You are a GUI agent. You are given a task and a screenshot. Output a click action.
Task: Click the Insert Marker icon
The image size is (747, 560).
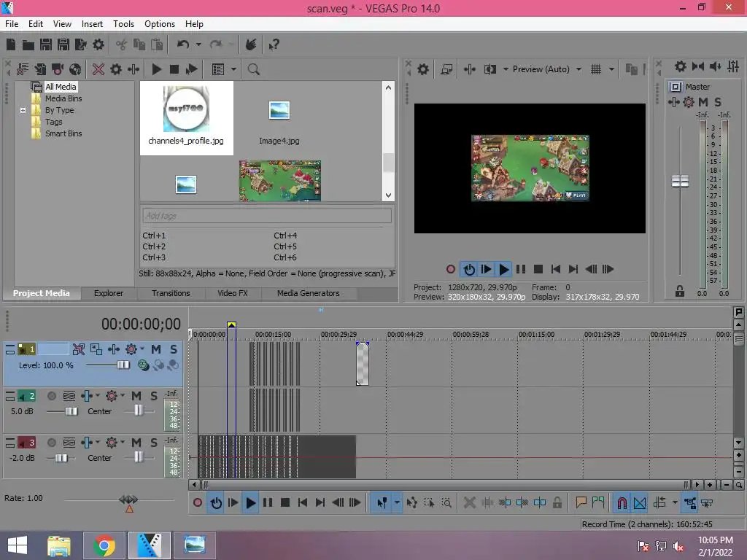(x=581, y=503)
